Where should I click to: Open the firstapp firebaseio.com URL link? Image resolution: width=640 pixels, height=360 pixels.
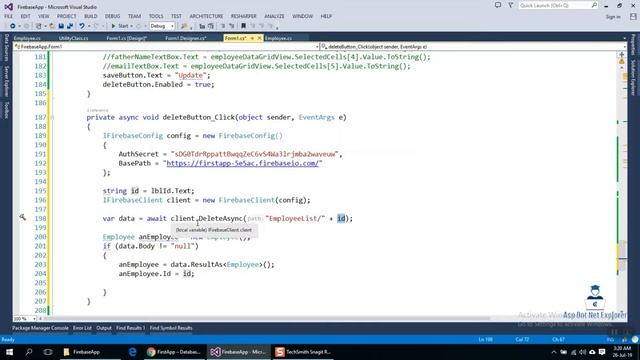pos(242,163)
